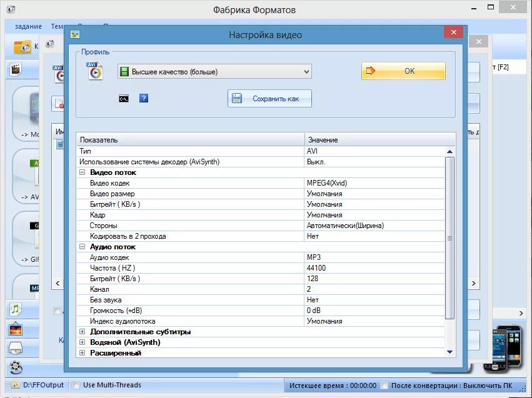Select the Видео размер row

(261, 194)
